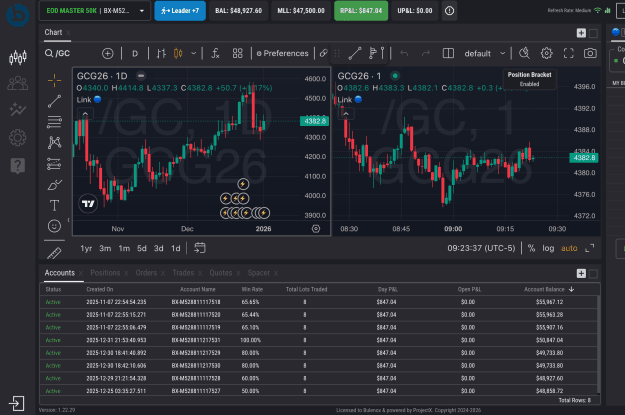This screenshot has width=625, height=415.
Task: Open the default template dropdown
Action: [485, 53]
